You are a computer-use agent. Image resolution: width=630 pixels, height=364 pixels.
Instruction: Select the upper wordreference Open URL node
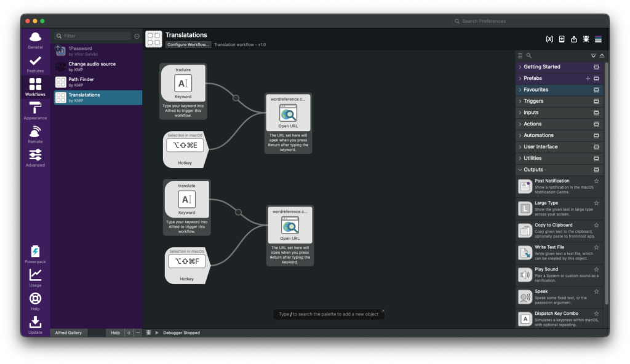288,124
